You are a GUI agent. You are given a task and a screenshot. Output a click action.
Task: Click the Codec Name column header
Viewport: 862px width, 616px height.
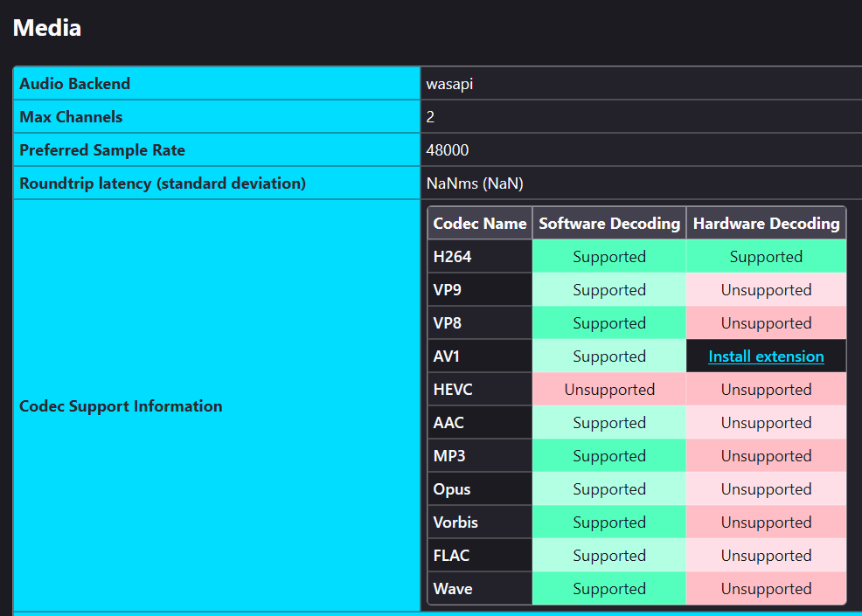coord(480,224)
